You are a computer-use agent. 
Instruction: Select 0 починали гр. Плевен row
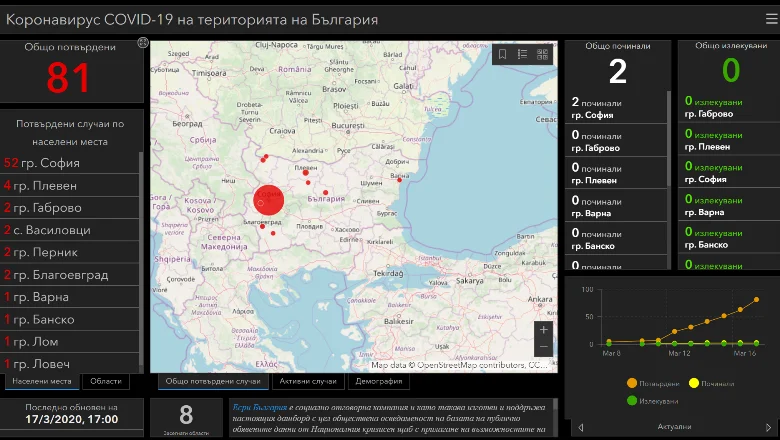click(x=616, y=174)
